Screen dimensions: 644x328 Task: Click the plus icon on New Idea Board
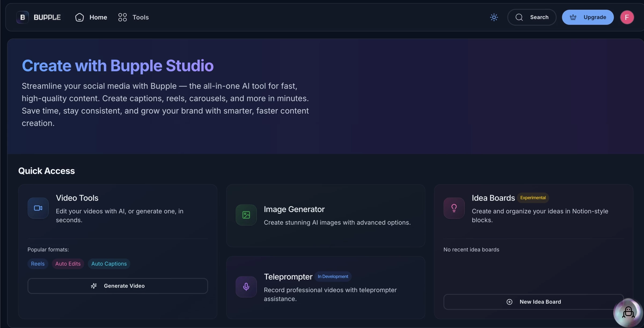tap(509, 302)
